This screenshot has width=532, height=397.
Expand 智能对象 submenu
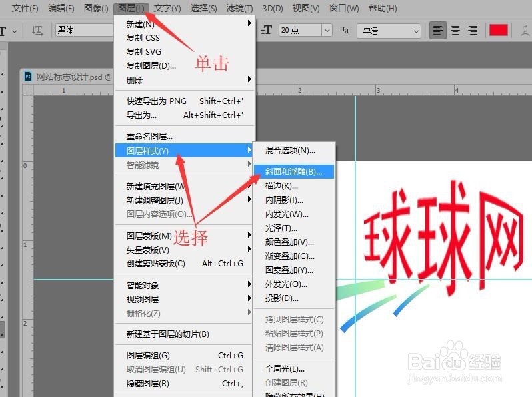coord(185,285)
